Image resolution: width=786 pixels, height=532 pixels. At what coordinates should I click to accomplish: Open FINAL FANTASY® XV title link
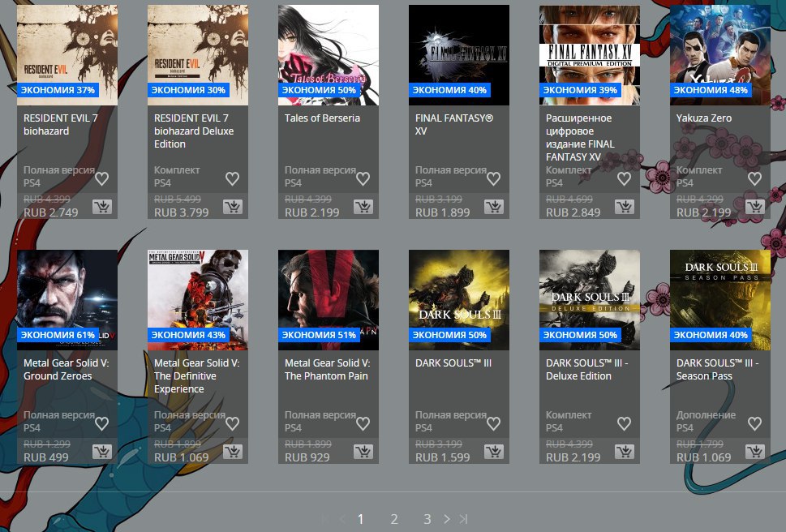454,125
